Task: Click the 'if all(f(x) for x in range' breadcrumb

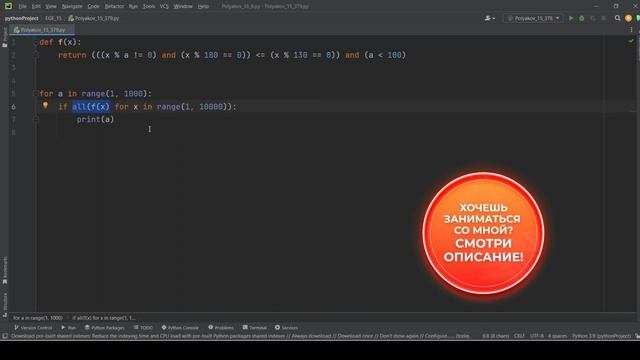Action: (x=104, y=318)
